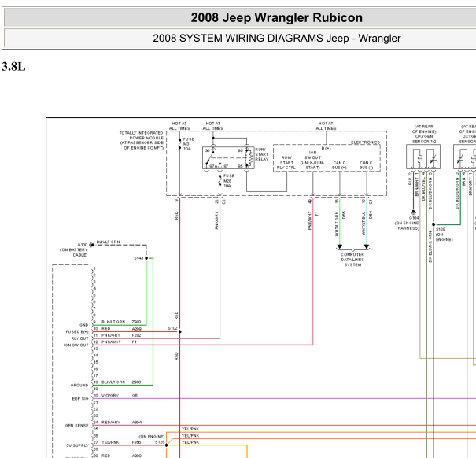Select the "VIO/GRY" wire color on pin 20

110,395
